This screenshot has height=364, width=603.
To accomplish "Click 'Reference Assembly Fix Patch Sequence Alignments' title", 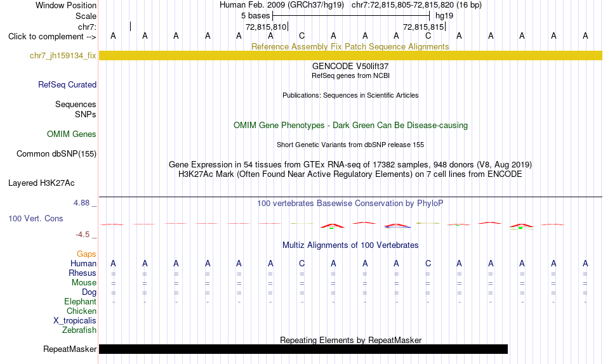I will point(350,46).
